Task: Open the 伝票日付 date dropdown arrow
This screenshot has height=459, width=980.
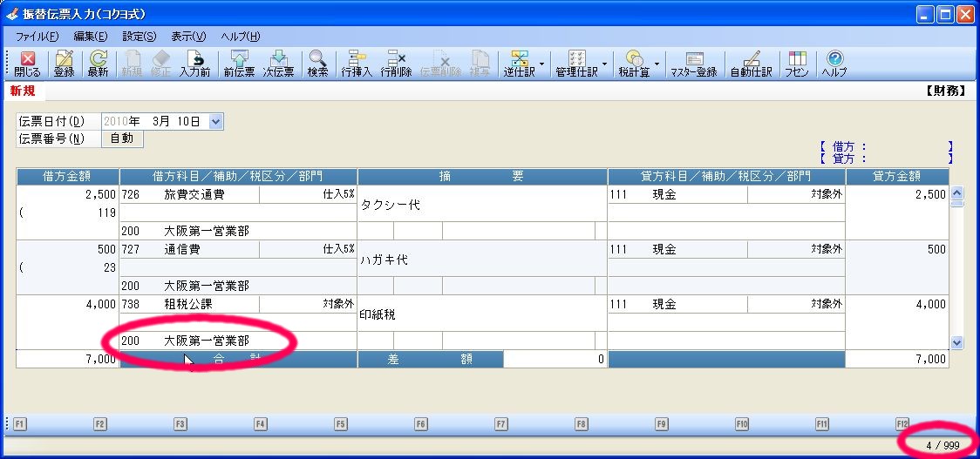Action: click(x=215, y=122)
